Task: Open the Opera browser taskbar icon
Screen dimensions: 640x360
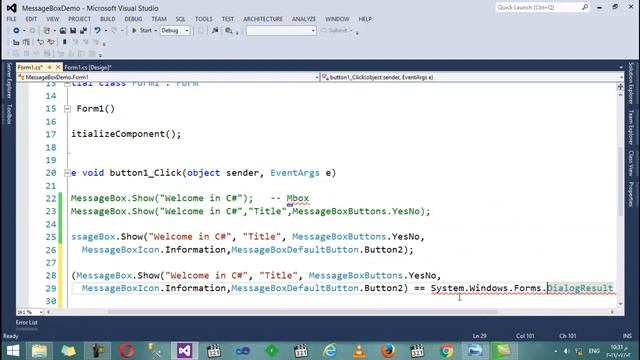Action: (x=126, y=351)
